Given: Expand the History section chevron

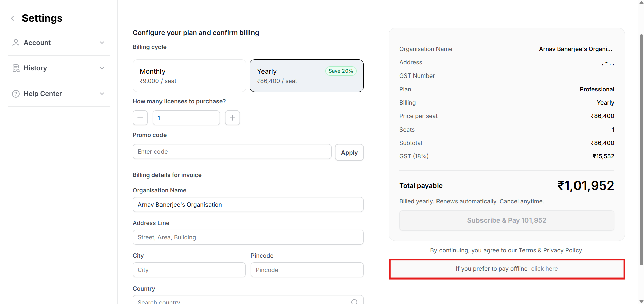Looking at the screenshot, I should tap(102, 68).
